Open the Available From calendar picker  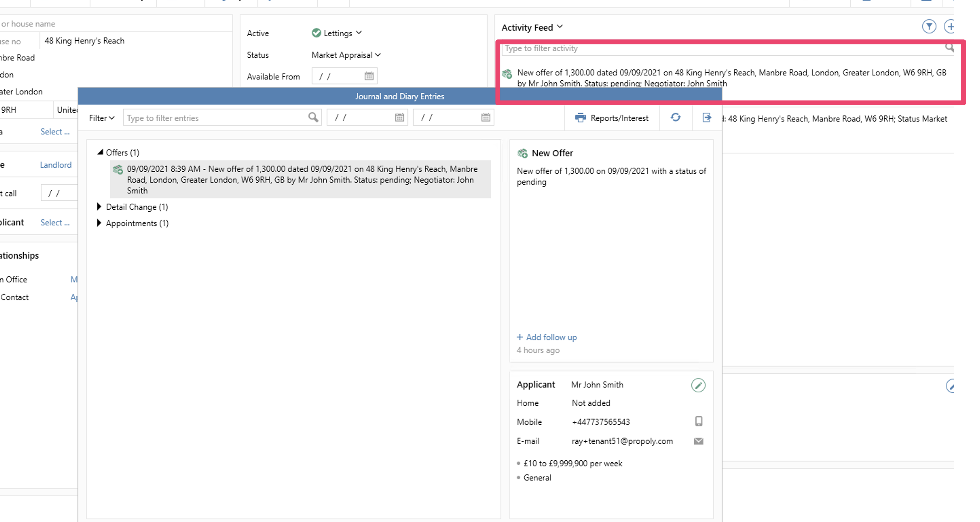pos(369,76)
